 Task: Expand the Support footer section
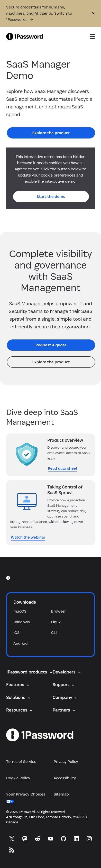tap(64, 685)
